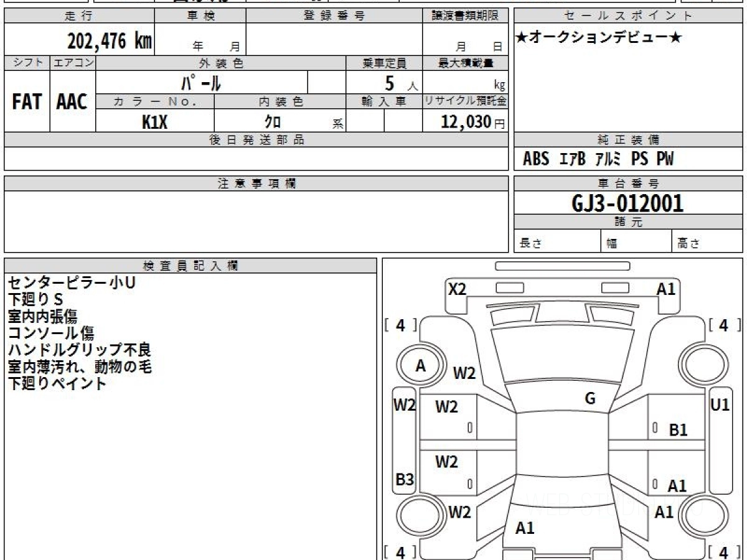The image size is (747, 560).
Task: Click the エアコン header cell
Action: tap(73, 63)
